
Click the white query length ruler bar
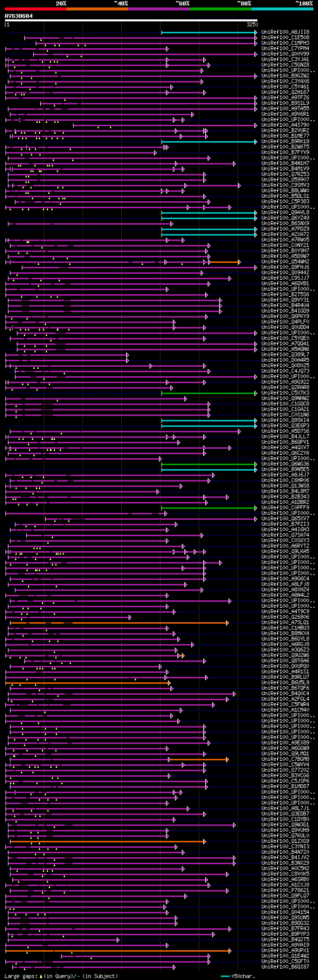coord(131,20)
